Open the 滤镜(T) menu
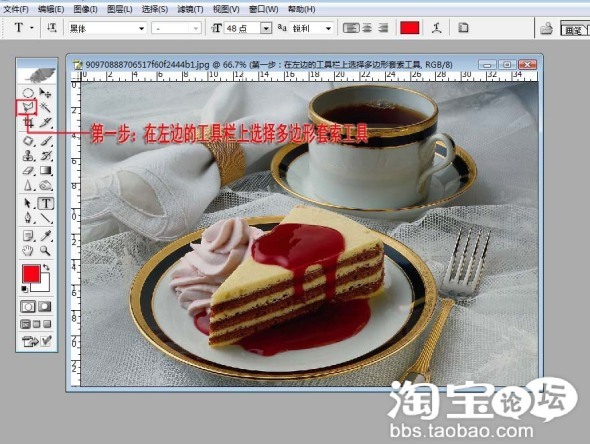The width and height of the screenshot is (590, 444). (190, 9)
